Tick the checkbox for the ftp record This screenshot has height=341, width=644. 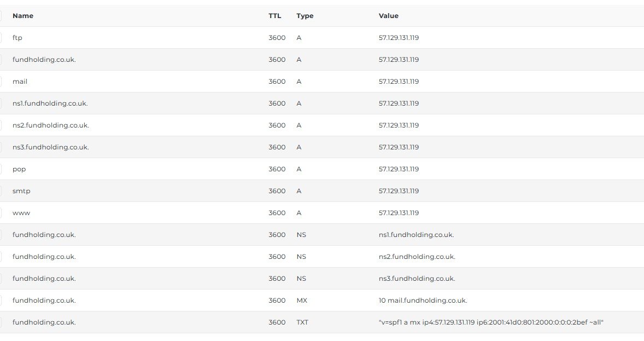(0, 38)
